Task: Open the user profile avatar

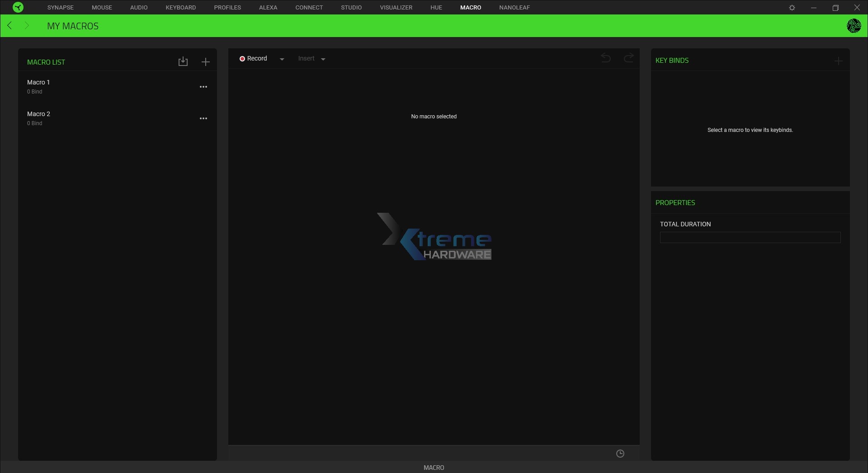Action: click(x=854, y=26)
